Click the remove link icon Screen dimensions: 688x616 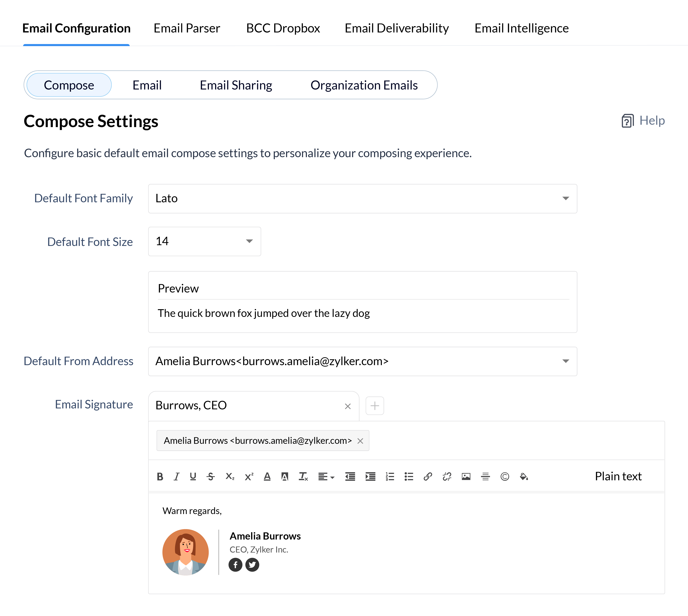447,477
